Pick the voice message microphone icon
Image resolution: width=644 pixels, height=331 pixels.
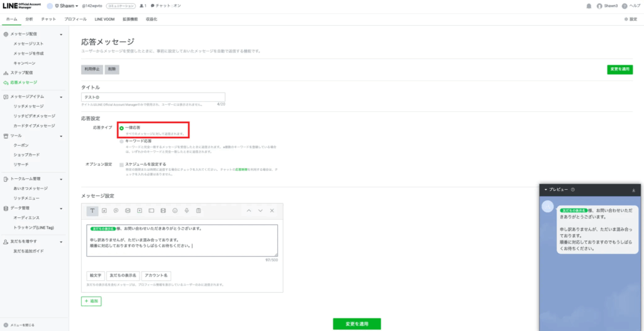point(187,210)
